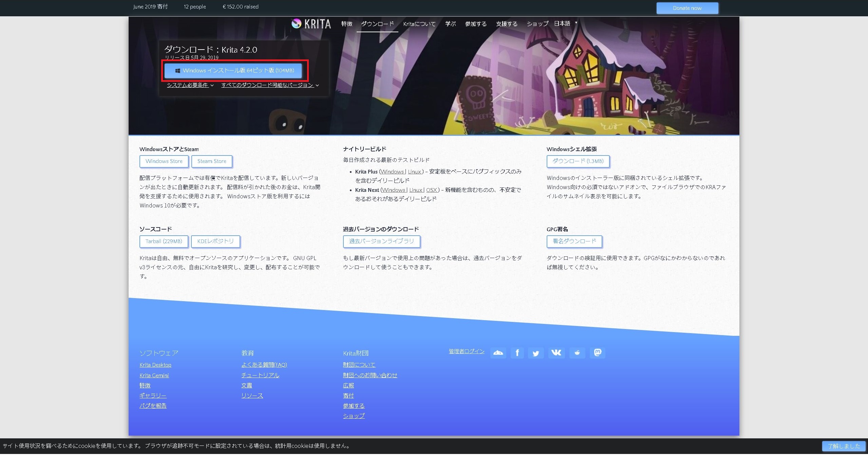Click the 12 people donation count
The image size is (868, 455).
click(x=195, y=7)
